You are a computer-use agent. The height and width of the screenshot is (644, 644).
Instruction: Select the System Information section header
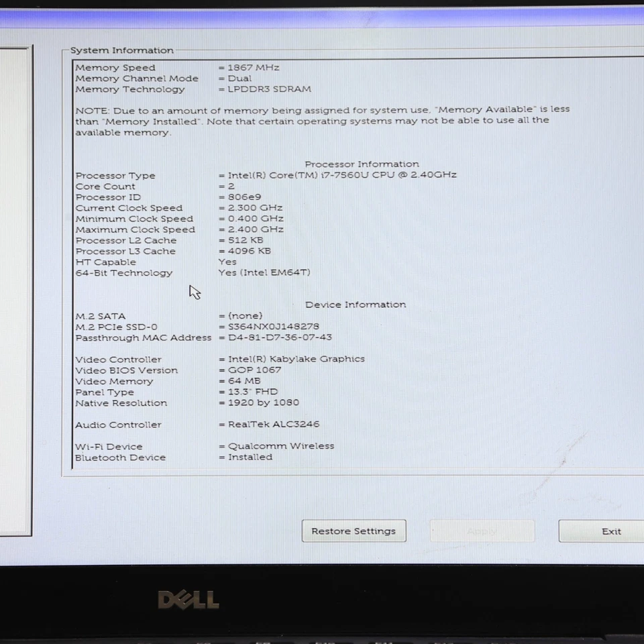(121, 50)
